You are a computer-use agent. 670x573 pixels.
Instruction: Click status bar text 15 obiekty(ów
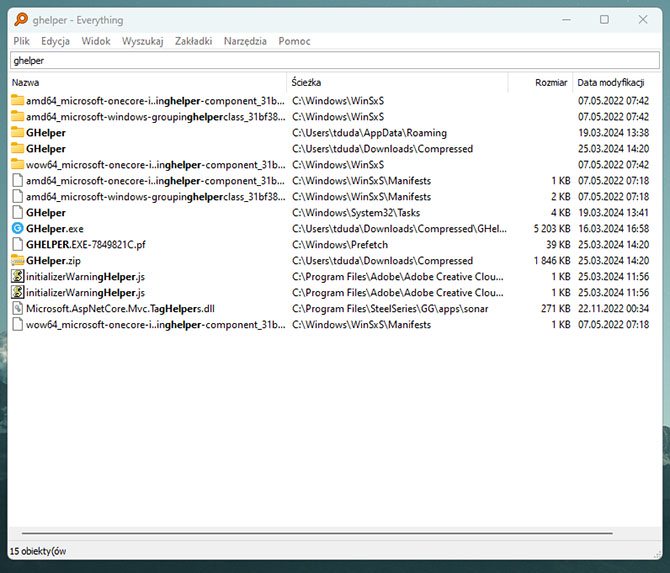pyautogui.click(x=38, y=551)
